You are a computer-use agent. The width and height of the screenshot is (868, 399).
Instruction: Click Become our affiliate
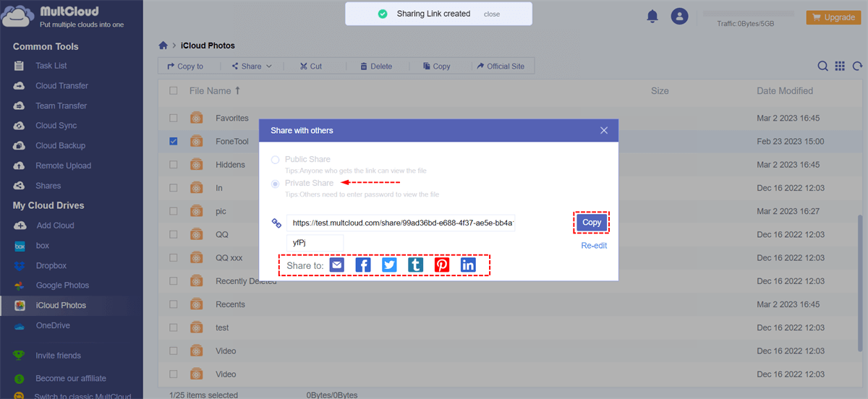coord(71,379)
